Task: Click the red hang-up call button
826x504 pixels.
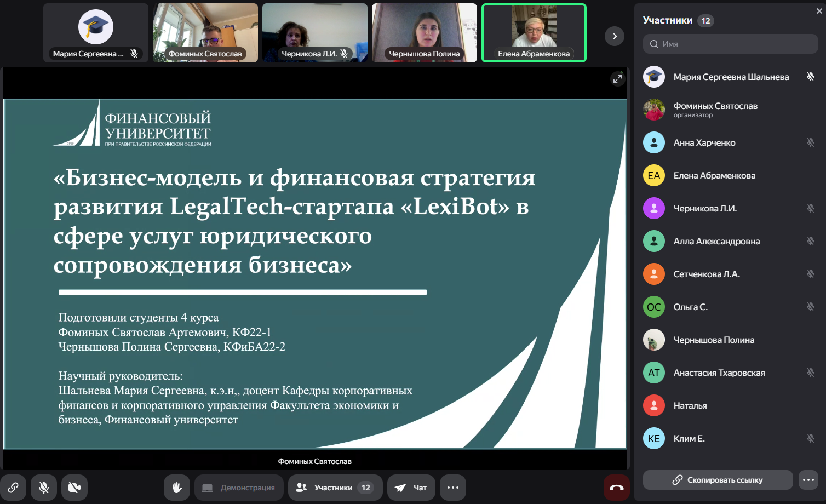Action: click(617, 488)
